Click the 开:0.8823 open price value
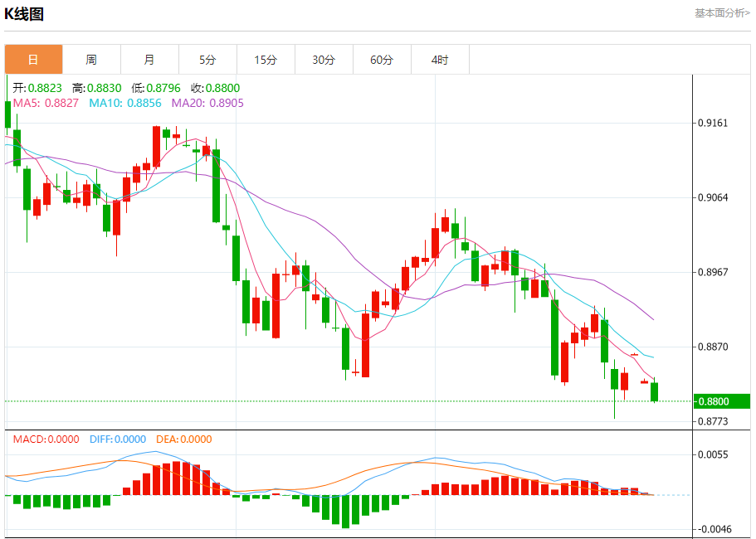The width and height of the screenshot is (756, 539). [37, 88]
